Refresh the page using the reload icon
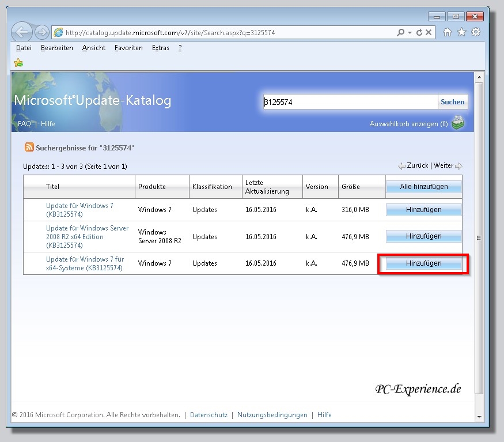The image size is (504, 442). (419, 33)
